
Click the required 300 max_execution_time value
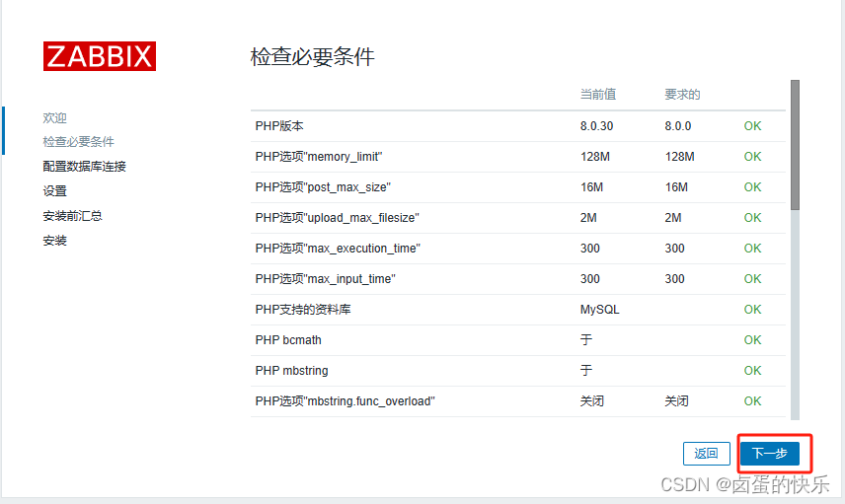click(x=674, y=249)
